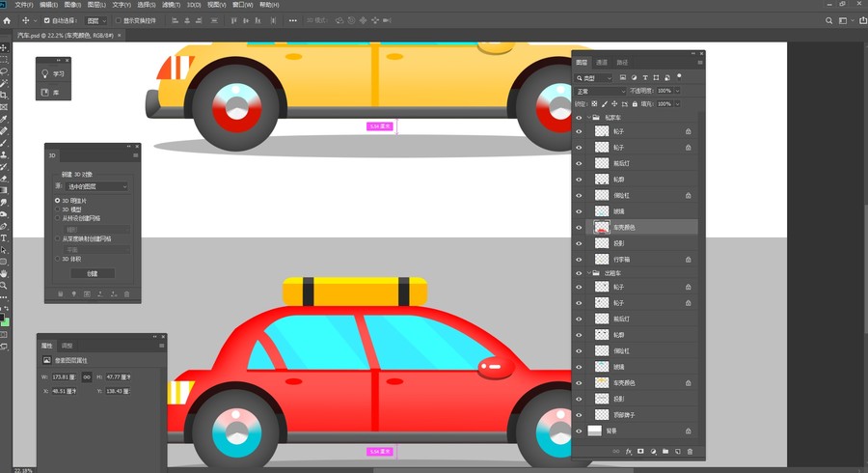Toggle the 自动选择 checkbox

point(46,20)
